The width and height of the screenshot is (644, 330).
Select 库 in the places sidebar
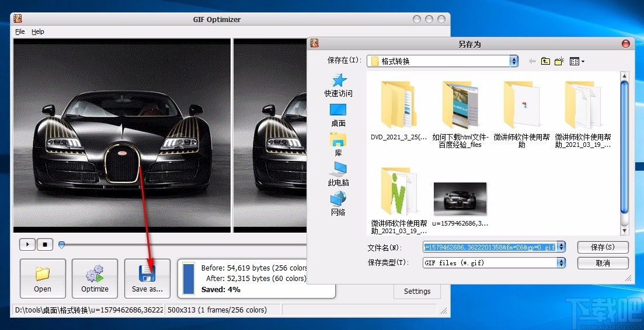point(339,145)
